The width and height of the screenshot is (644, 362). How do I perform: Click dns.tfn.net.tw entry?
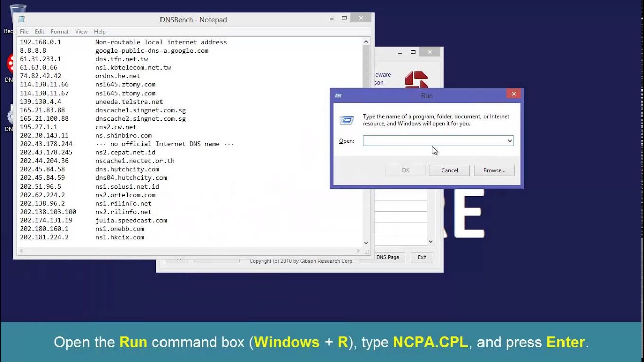pos(122,59)
